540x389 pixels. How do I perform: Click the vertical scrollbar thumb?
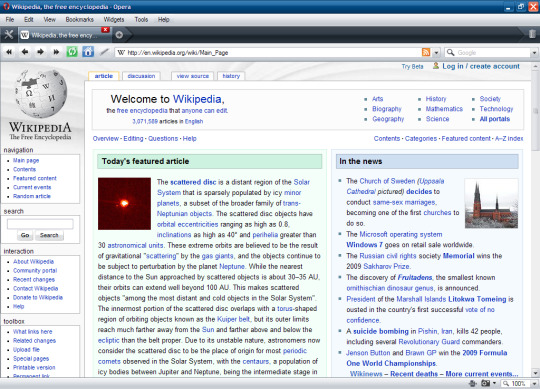tap(535, 111)
